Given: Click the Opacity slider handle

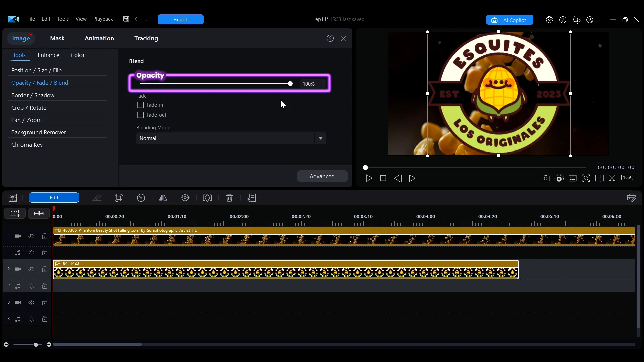Looking at the screenshot, I should 290,84.
